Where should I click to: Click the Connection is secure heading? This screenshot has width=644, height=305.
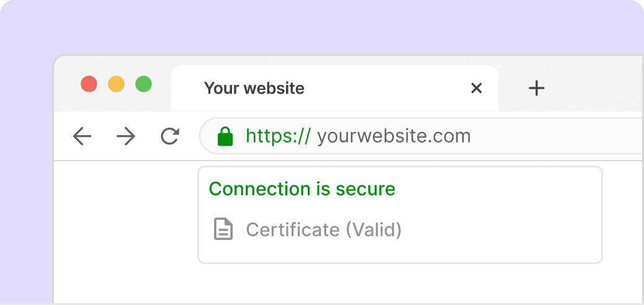302,189
